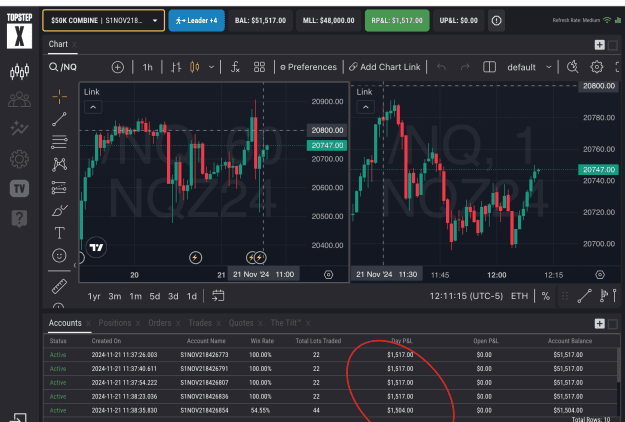The height and width of the screenshot is (422, 625).
Task: Open the trading chart sidebar icon
Action: click(19, 72)
